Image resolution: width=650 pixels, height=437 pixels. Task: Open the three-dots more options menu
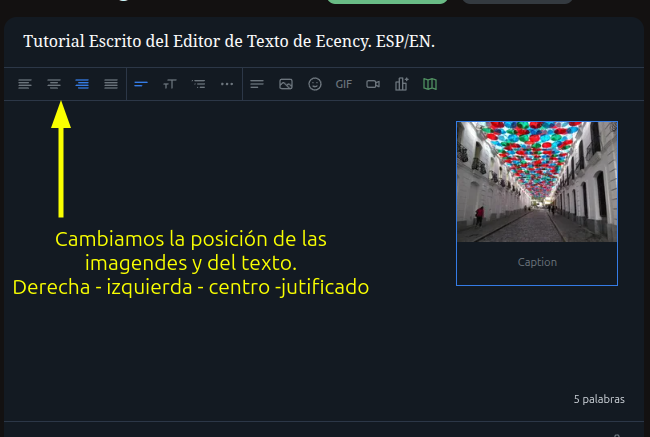coord(227,84)
